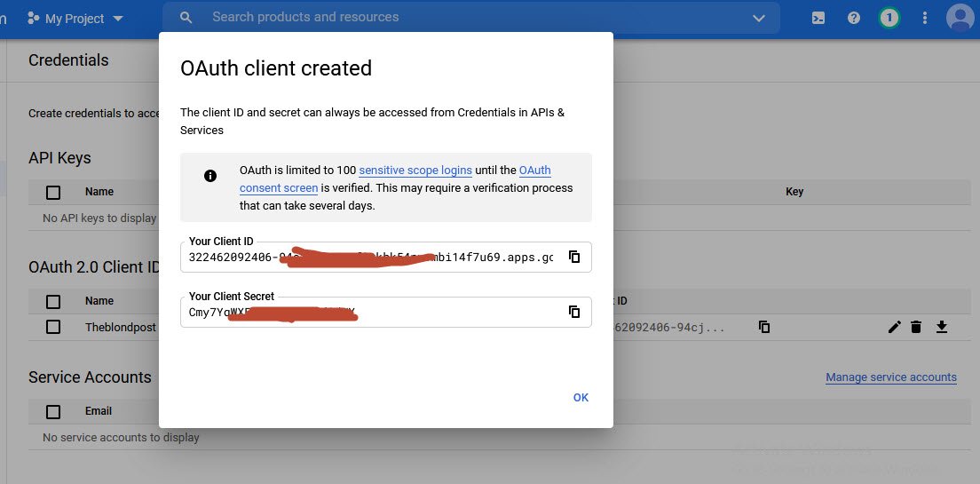This screenshot has height=484, width=980.
Task: Click the Your Client ID field
Action: [x=385, y=257]
